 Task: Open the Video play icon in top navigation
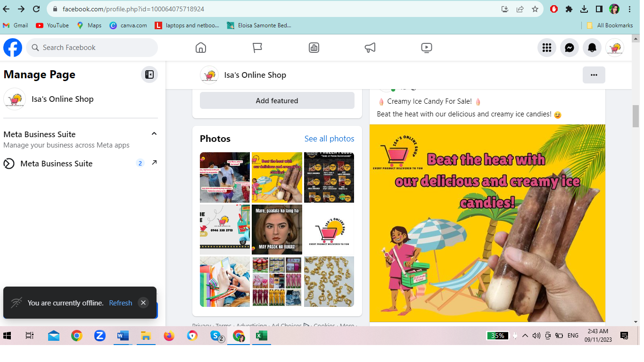(427, 48)
